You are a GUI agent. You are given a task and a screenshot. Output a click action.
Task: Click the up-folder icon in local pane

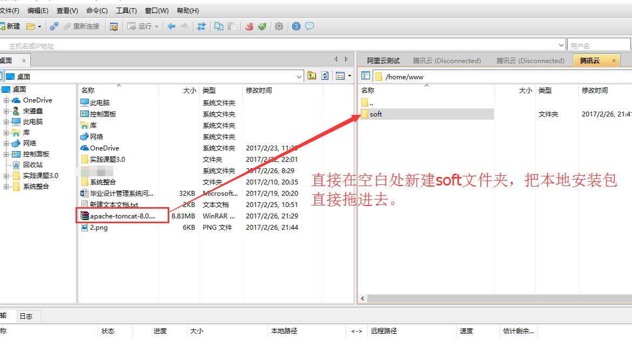(x=312, y=76)
